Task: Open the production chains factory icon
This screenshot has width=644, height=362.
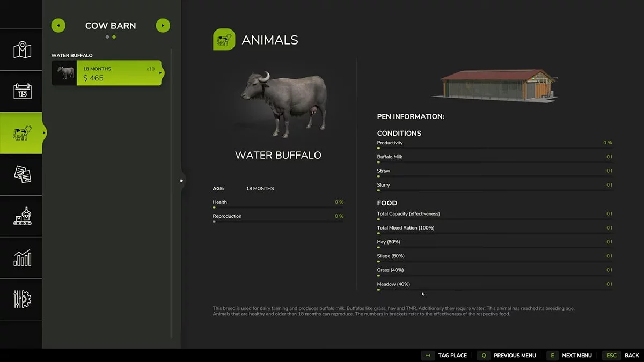Action: (22, 216)
